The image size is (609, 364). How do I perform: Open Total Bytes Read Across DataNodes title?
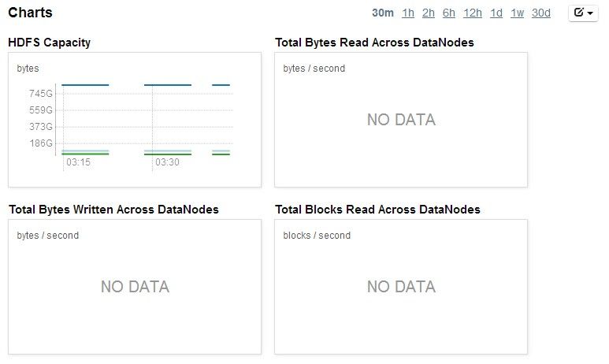coord(374,43)
